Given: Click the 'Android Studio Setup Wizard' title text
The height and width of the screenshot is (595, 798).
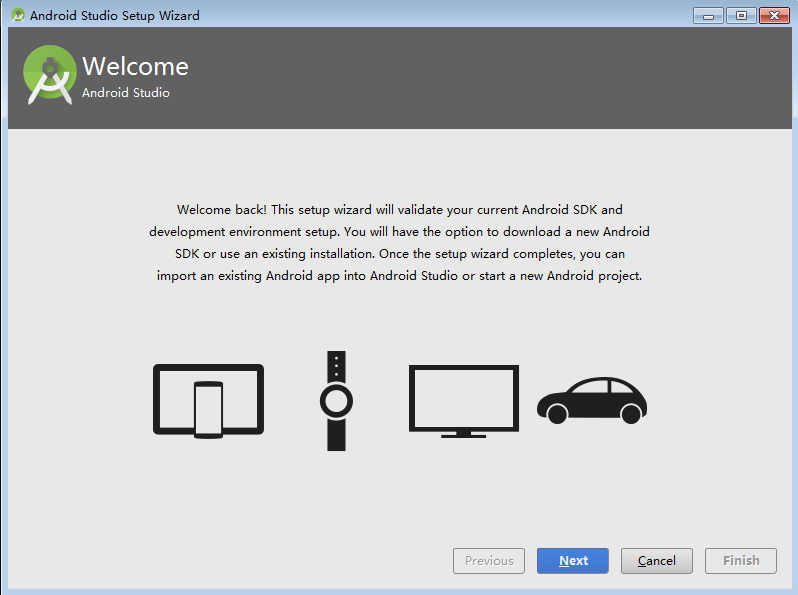Looking at the screenshot, I should 115,16.
